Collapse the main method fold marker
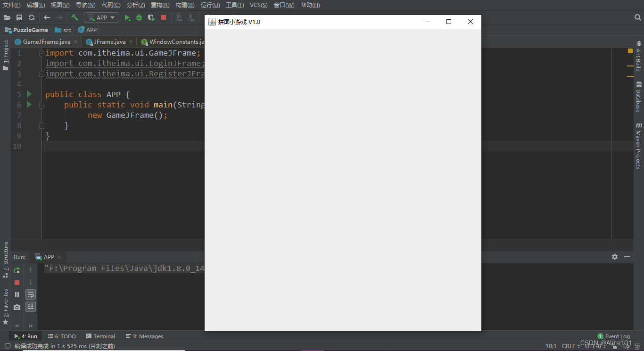644x351 pixels. click(41, 105)
